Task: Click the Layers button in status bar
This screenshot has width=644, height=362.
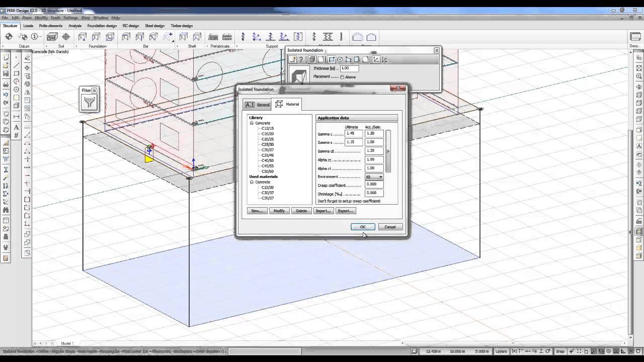Action: click(501, 351)
